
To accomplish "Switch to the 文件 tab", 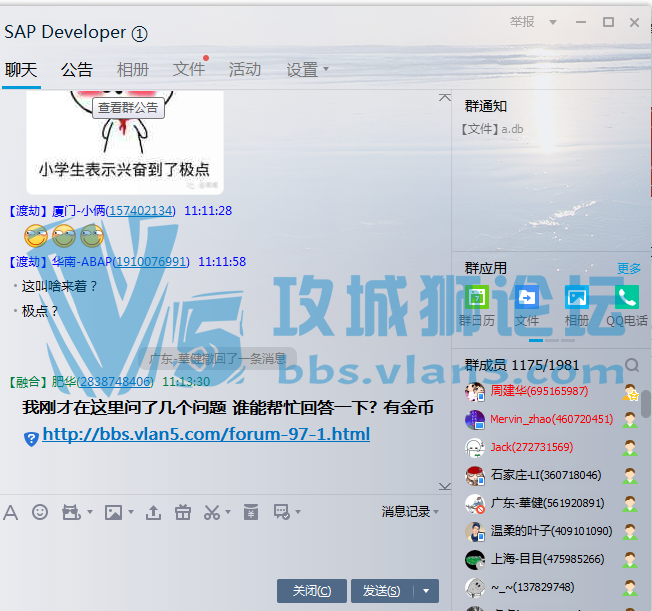I will [188, 70].
